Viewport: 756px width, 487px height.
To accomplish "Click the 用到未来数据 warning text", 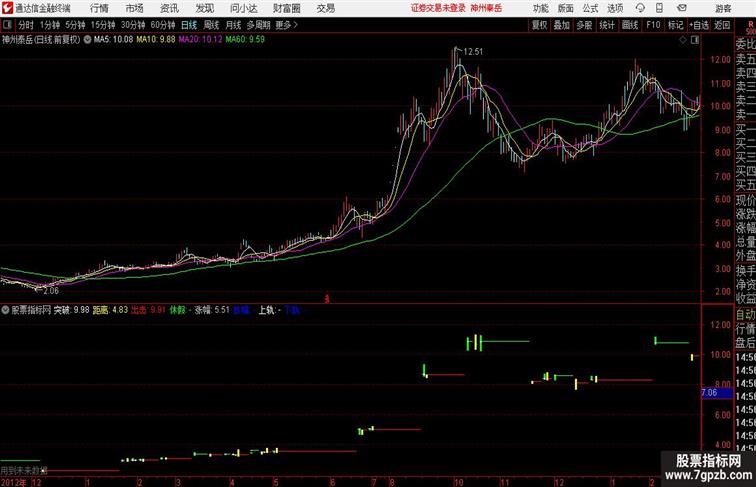I will 24,470.
